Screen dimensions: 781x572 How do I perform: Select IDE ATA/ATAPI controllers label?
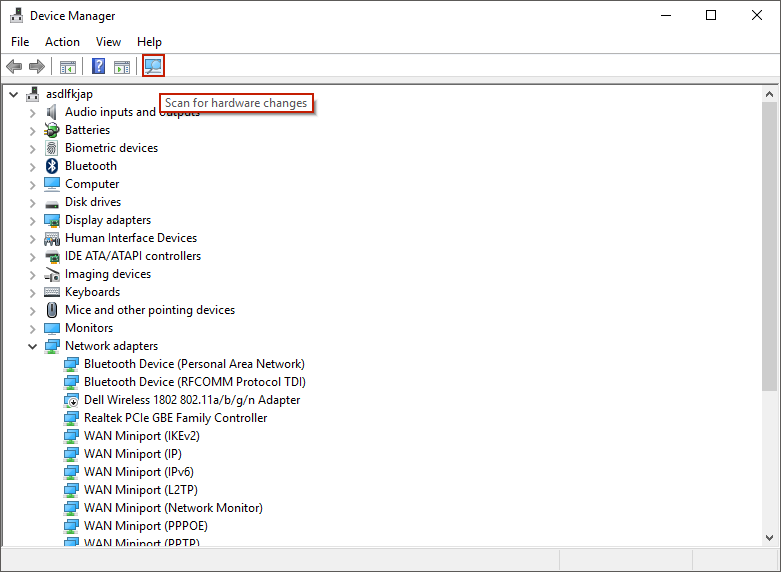tap(132, 256)
